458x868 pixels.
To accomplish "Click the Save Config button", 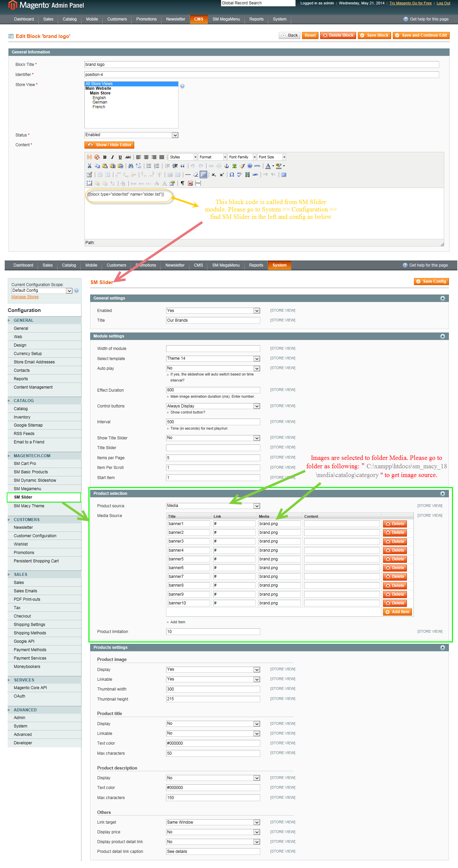I will click(431, 282).
